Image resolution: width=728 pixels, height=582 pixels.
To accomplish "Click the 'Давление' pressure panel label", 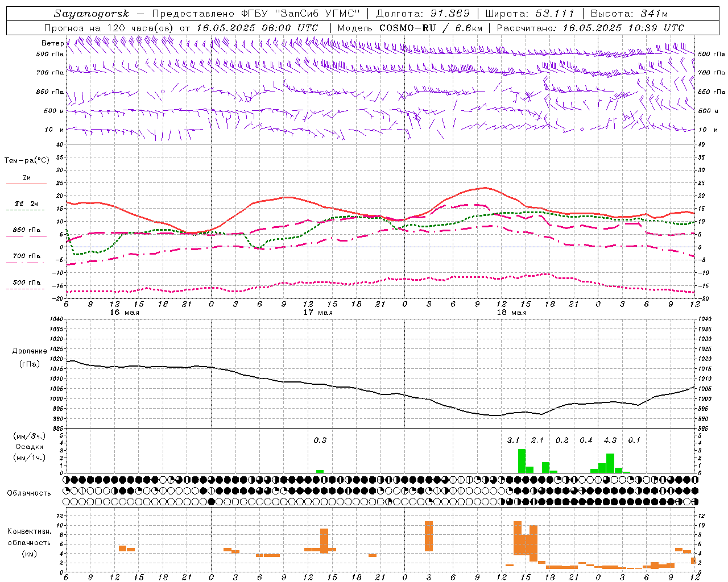I will [x=29, y=351].
